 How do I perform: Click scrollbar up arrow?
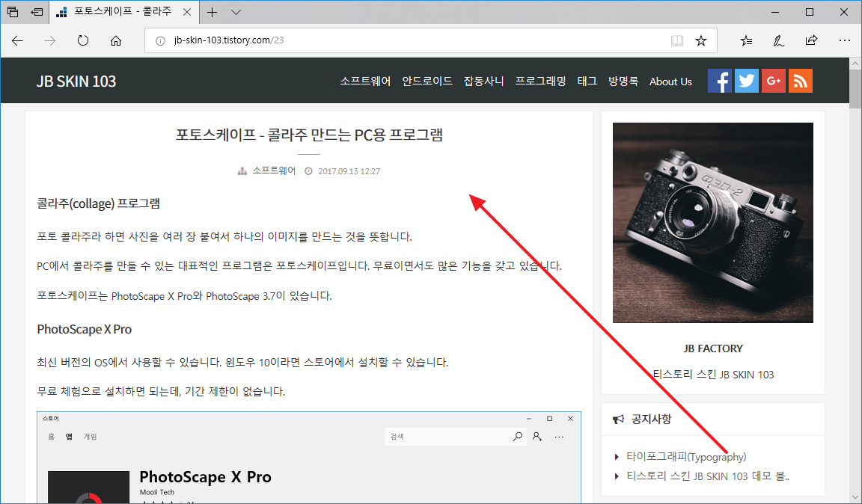tap(855, 64)
